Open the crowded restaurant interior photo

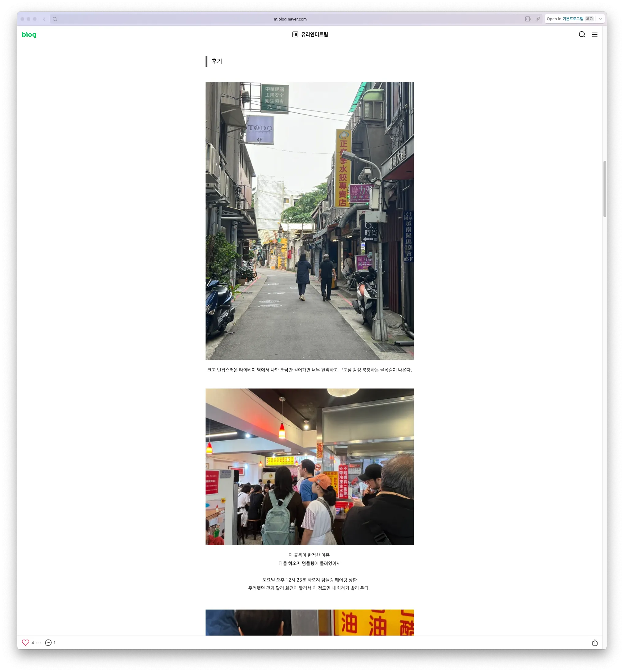309,467
